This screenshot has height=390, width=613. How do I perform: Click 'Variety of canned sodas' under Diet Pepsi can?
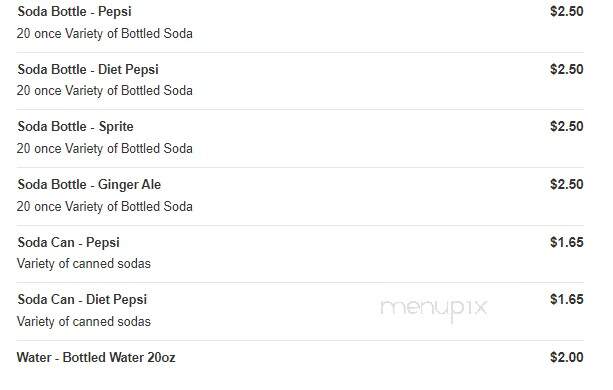(83, 322)
